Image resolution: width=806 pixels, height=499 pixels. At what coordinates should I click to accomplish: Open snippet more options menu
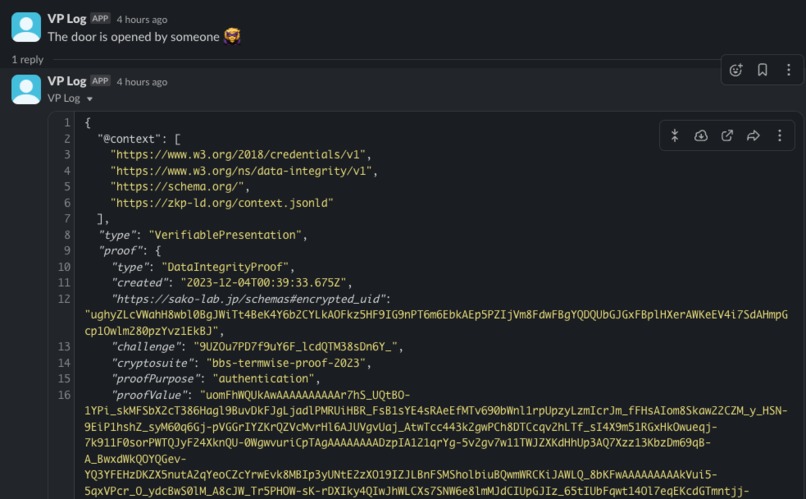(779, 136)
